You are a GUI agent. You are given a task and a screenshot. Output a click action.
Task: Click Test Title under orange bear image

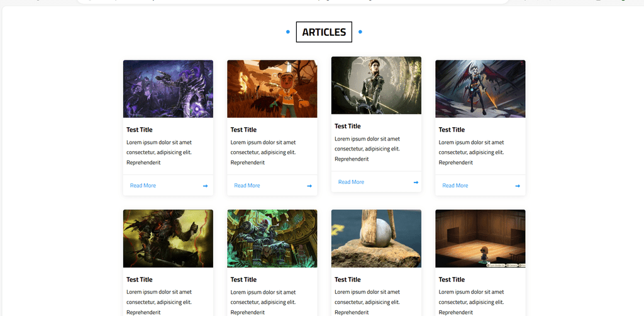(x=243, y=130)
